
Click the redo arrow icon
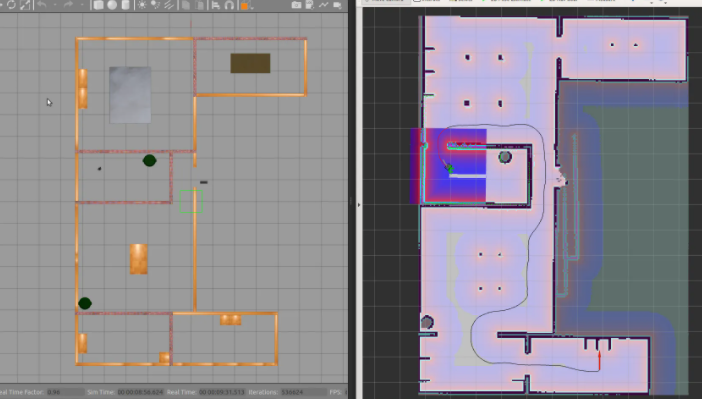[68, 5]
